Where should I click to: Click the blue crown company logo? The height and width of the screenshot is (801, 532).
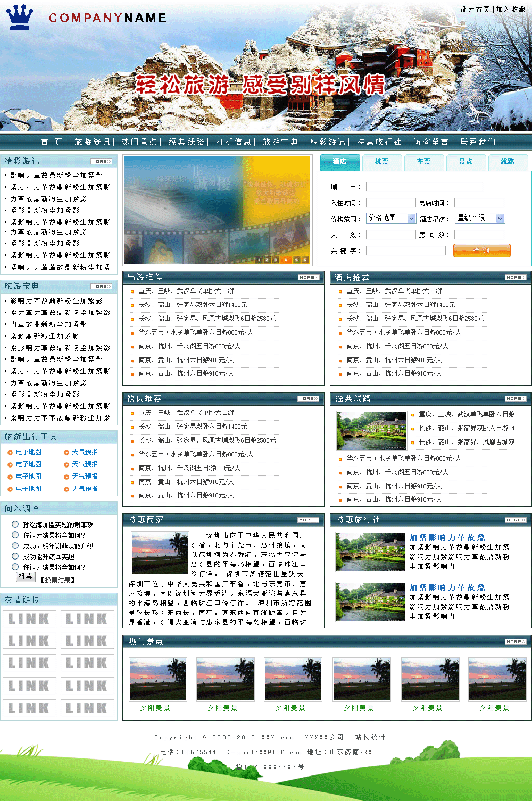click(19, 18)
